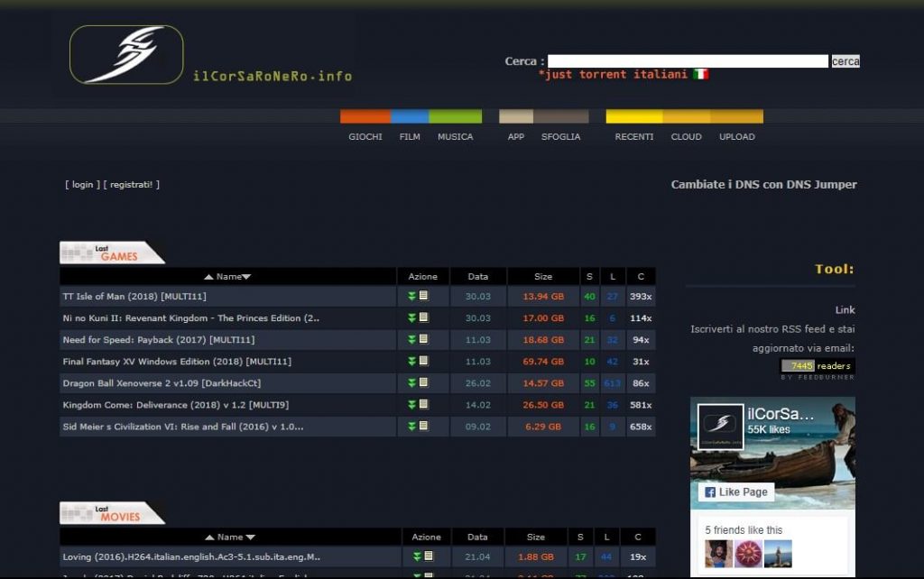The height and width of the screenshot is (579, 924).
Task: Click green download arrow for Loving (2016)
Action: [x=417, y=556]
